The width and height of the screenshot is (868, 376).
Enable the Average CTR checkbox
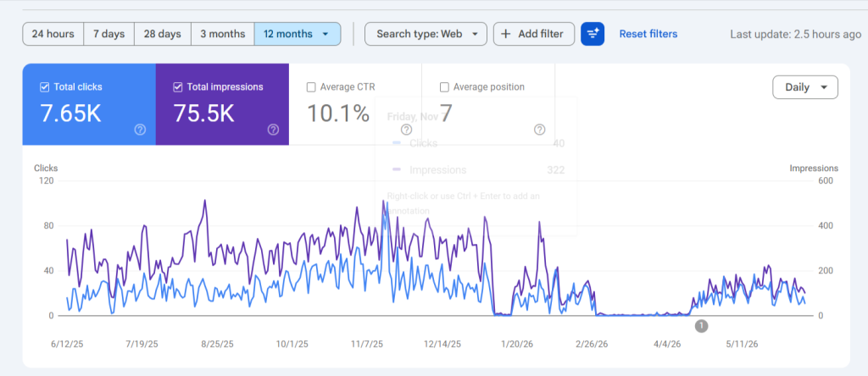tap(311, 87)
